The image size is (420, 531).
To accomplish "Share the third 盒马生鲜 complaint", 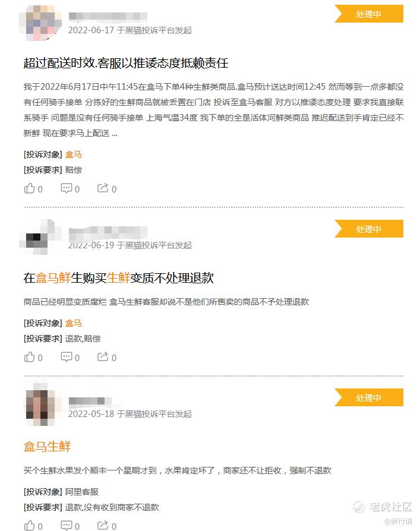I will click(x=107, y=526).
